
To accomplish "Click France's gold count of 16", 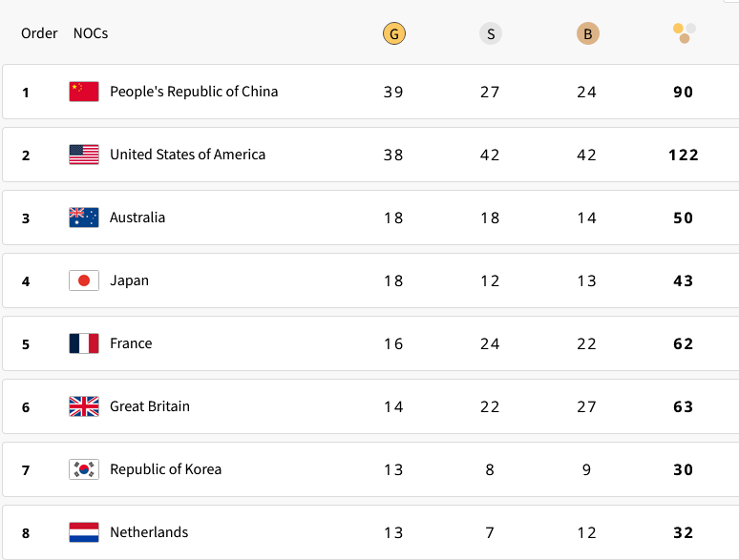I will point(393,343).
